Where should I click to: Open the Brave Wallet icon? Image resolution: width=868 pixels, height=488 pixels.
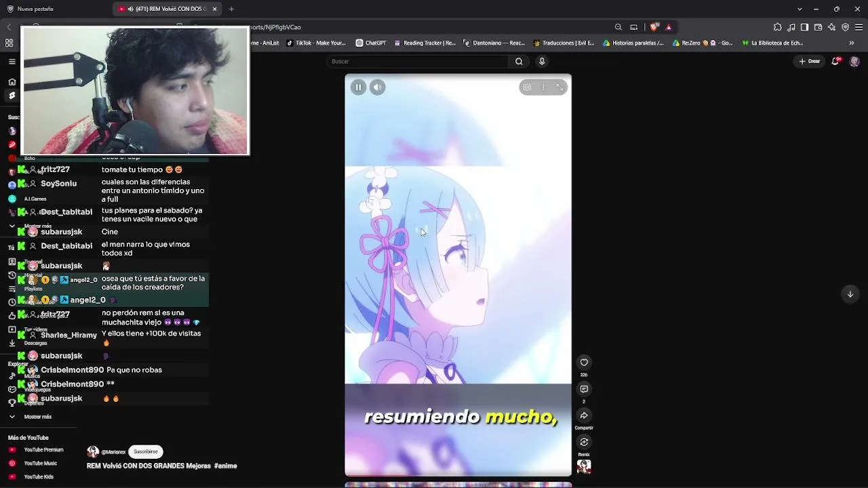[x=818, y=27]
